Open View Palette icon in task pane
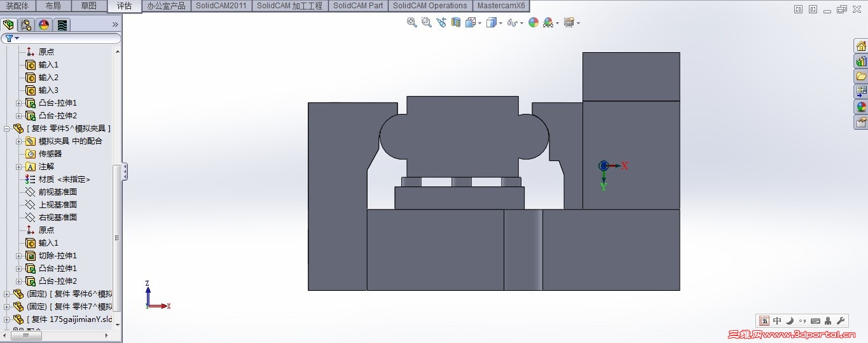 861,92
